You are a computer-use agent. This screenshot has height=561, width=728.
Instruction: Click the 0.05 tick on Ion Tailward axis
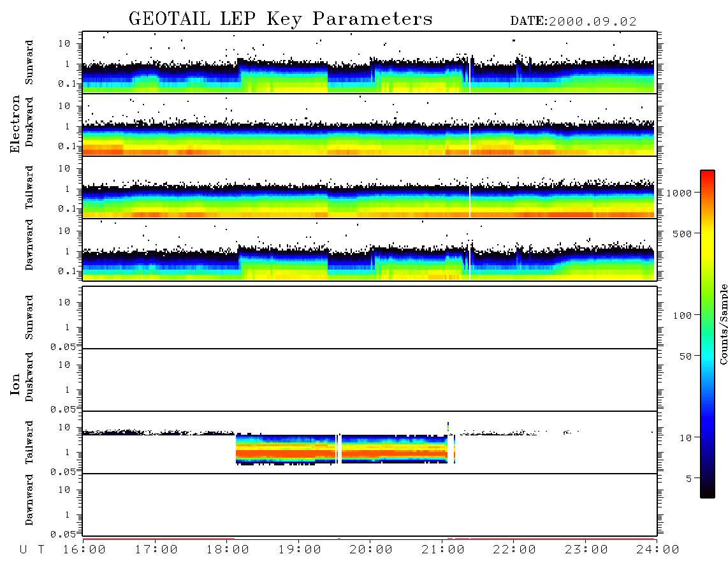(62, 471)
